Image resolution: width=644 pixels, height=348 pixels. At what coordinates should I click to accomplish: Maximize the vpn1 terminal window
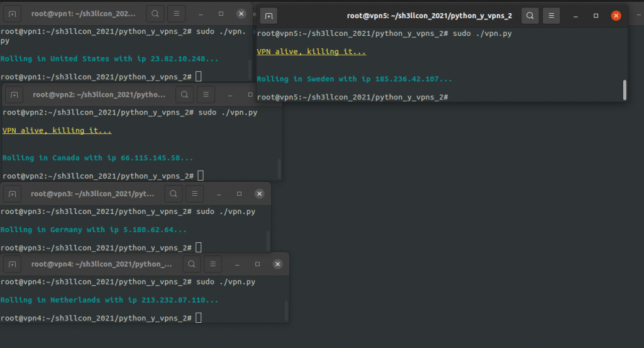[x=221, y=14]
